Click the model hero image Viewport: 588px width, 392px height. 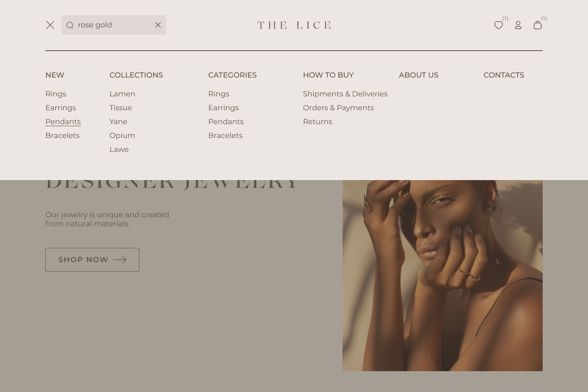pos(443,276)
